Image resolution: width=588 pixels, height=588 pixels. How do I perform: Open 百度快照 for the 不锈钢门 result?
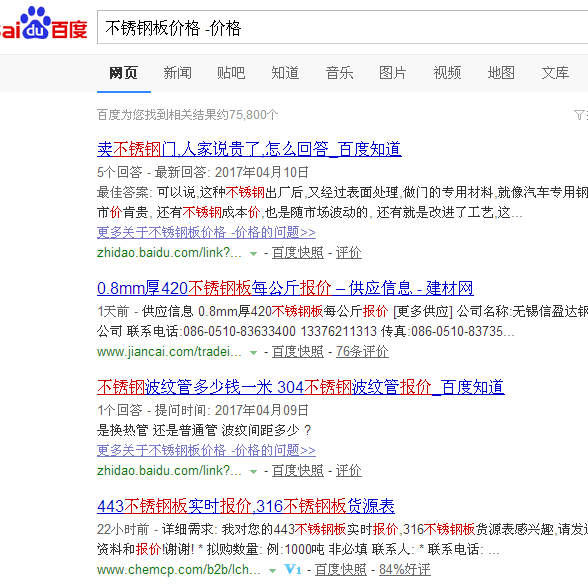298,253
